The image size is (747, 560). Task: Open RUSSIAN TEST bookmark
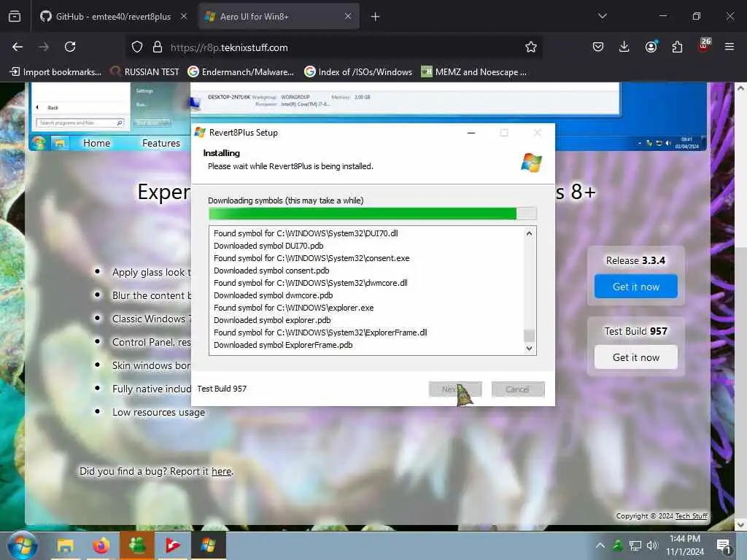click(145, 72)
